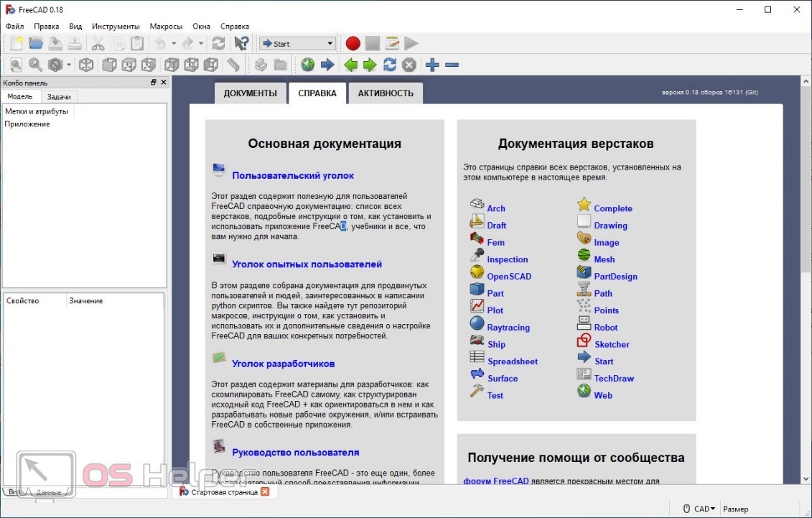Open the Руководство пользователя link
The image size is (812, 518).
pyautogui.click(x=296, y=452)
